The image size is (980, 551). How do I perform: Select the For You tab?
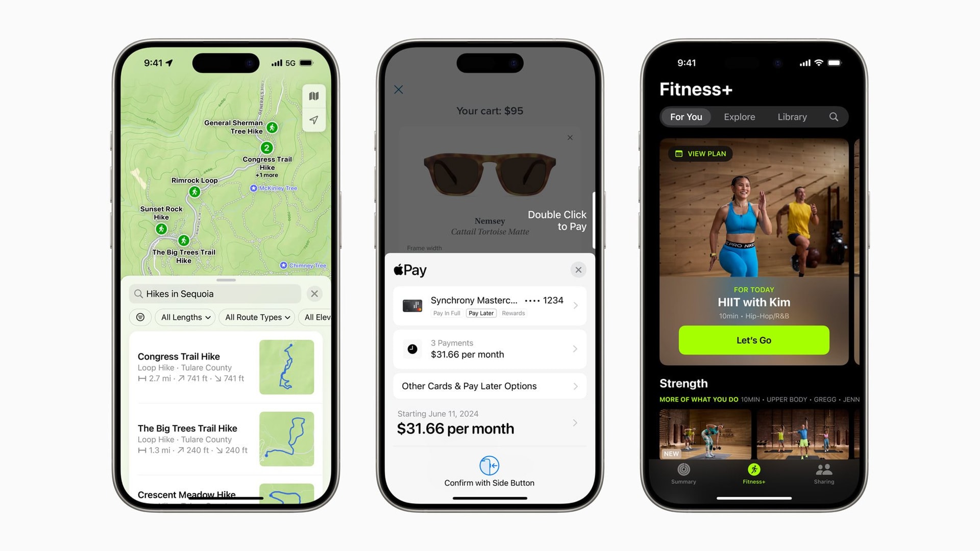coord(686,116)
